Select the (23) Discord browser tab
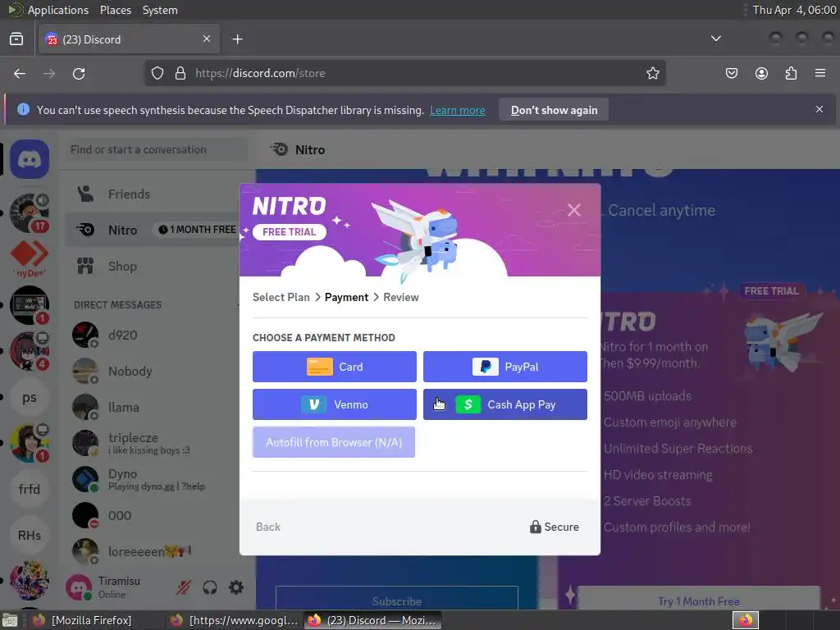Screen dimensions: 840x630 click(x=129, y=39)
